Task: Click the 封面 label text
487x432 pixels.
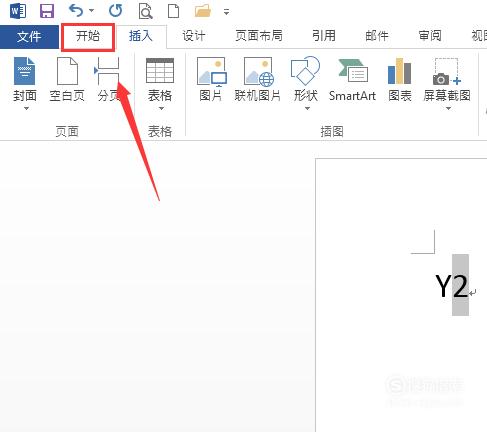Action: 25,96
